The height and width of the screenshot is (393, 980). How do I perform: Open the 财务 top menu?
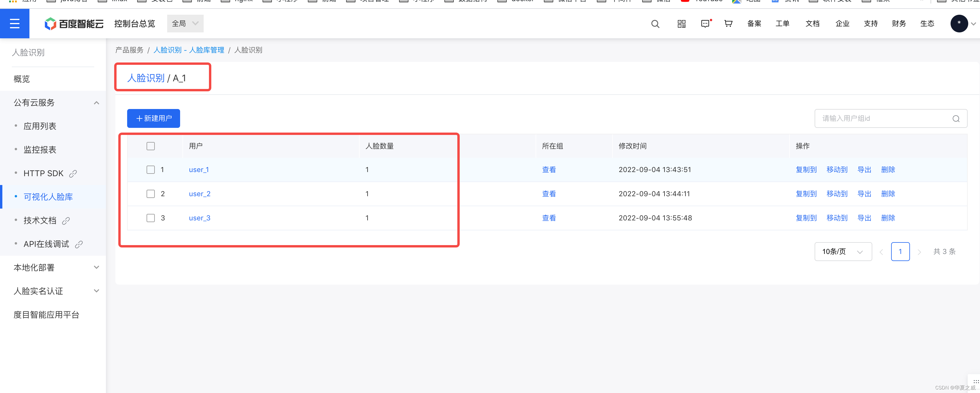898,24
